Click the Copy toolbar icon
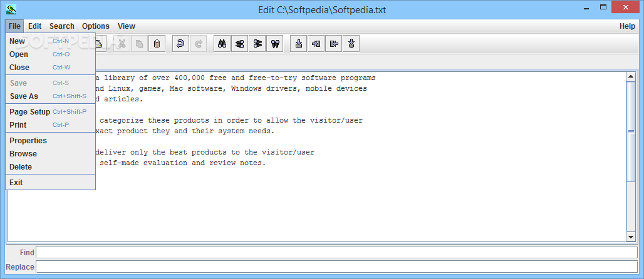This screenshot has width=644, height=279. pyautogui.click(x=139, y=44)
